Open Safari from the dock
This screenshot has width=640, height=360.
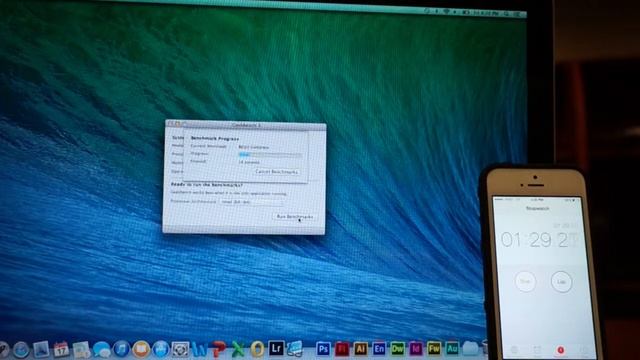point(20,350)
